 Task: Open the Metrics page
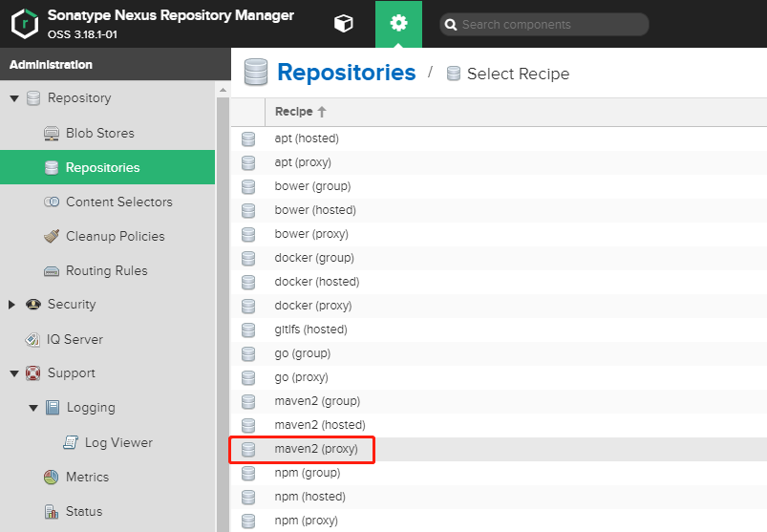coord(87,477)
